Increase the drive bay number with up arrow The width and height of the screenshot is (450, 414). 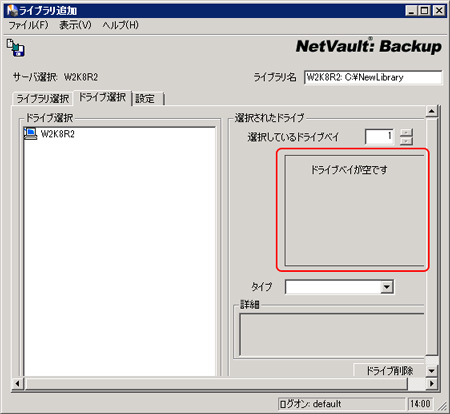click(406, 132)
